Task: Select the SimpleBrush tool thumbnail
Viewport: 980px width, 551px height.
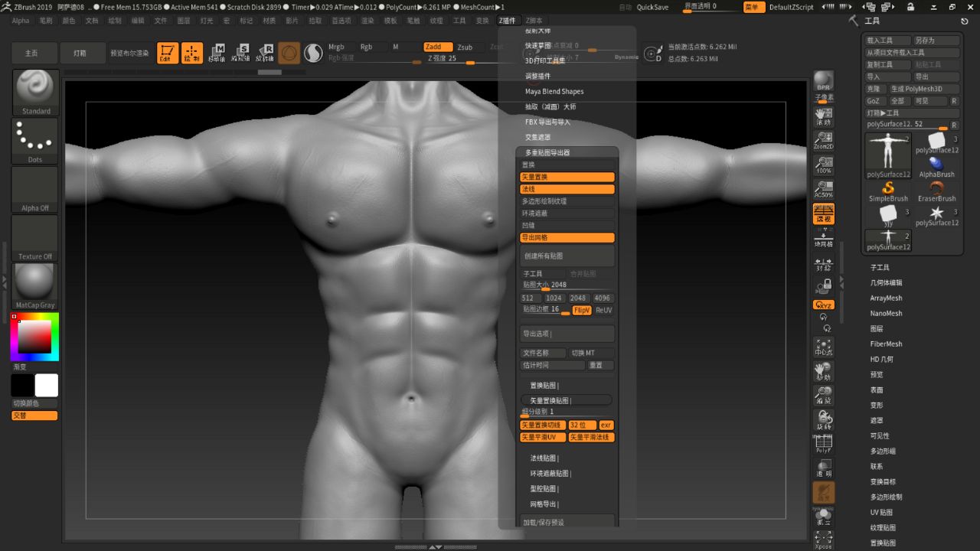Action: (888, 191)
